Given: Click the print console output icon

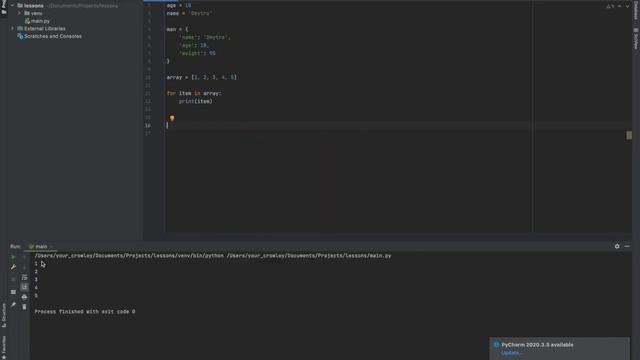Looking at the screenshot, I should tap(24, 297).
